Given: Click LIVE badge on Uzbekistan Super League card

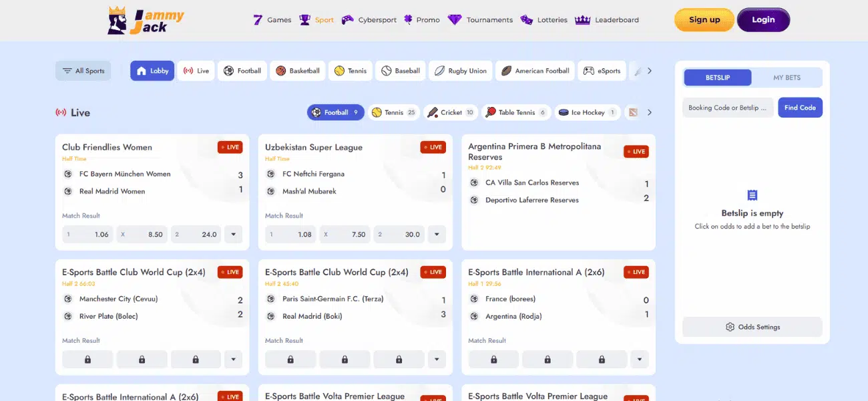Looking at the screenshot, I should click(433, 147).
